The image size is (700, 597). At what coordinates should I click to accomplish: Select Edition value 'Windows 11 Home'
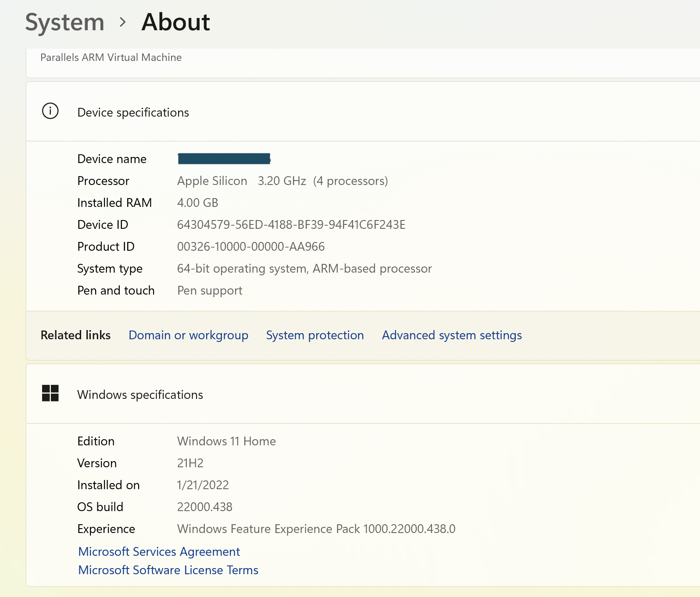click(x=226, y=441)
